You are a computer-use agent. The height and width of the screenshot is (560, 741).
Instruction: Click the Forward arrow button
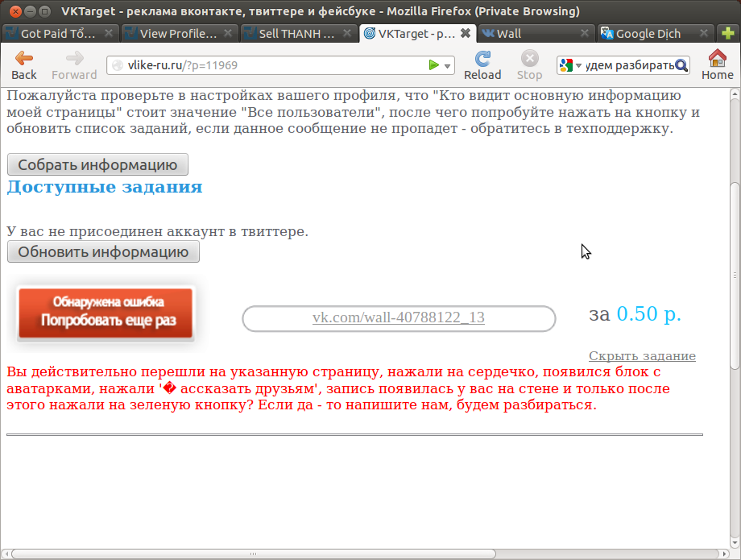(x=74, y=65)
